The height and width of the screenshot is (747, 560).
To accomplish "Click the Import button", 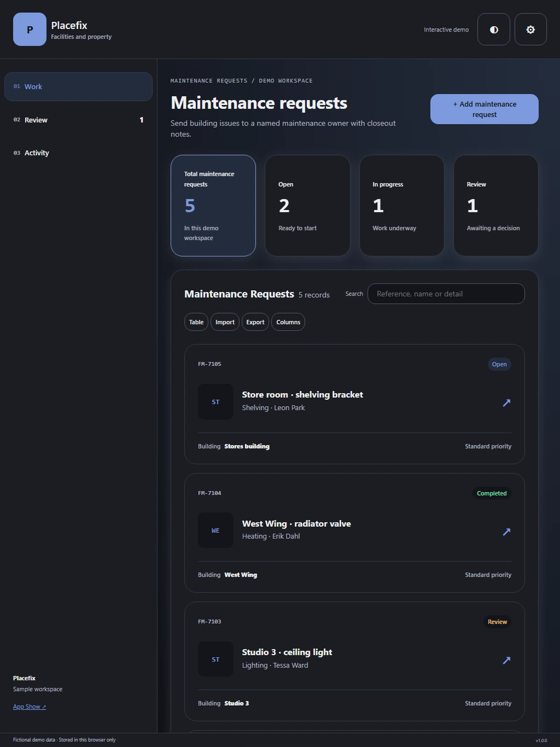I will [x=225, y=322].
